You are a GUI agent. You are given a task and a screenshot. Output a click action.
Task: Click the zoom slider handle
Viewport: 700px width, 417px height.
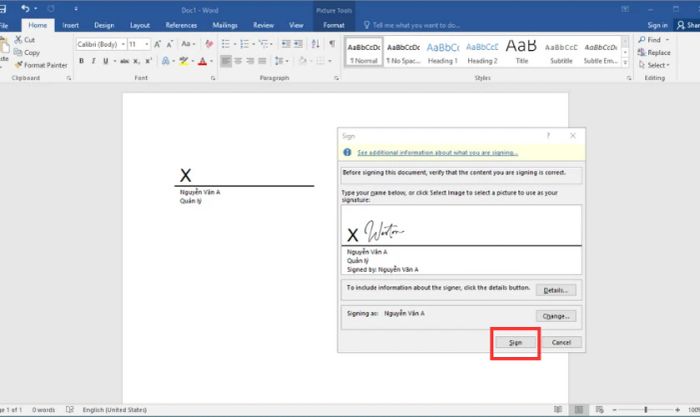[646, 409]
